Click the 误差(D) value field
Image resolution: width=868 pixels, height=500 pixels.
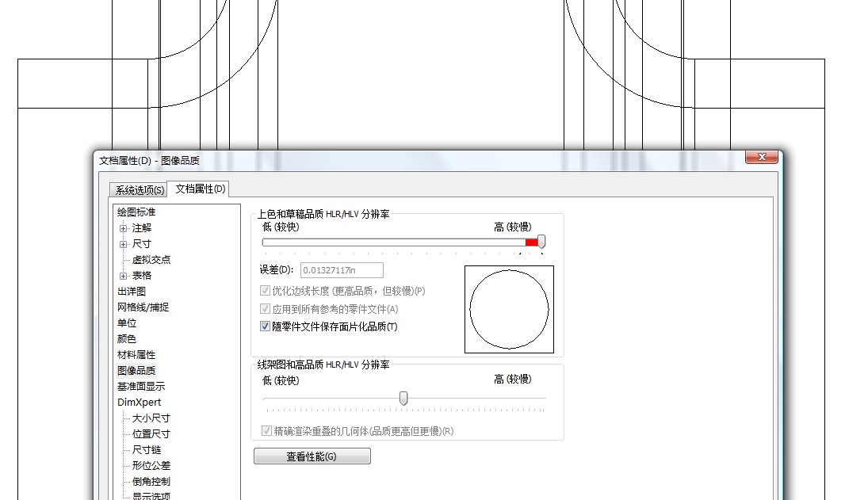(342, 270)
